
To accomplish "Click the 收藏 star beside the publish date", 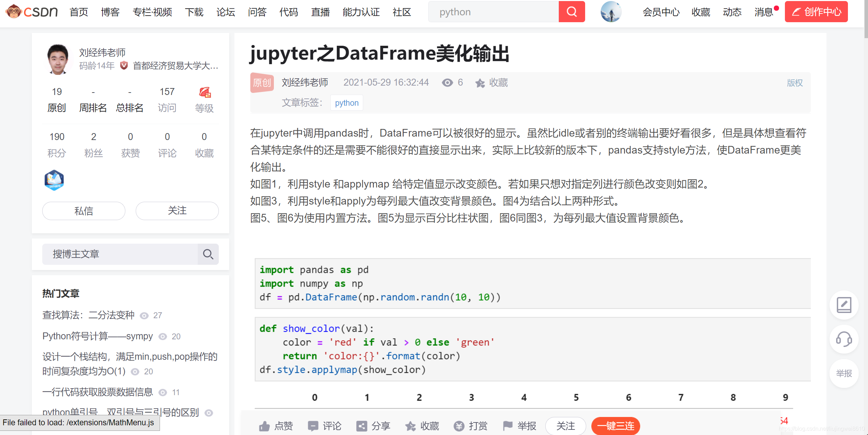I will coord(480,82).
